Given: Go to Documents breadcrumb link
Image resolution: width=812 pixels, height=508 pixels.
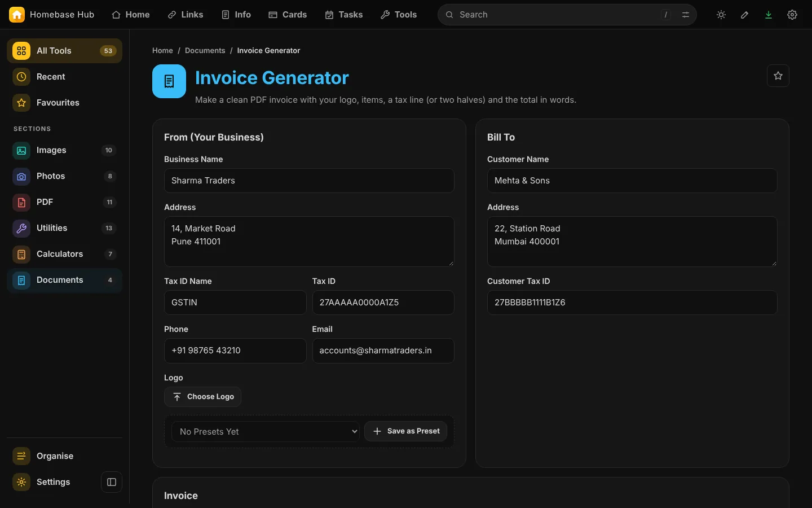Looking at the screenshot, I should tap(205, 51).
